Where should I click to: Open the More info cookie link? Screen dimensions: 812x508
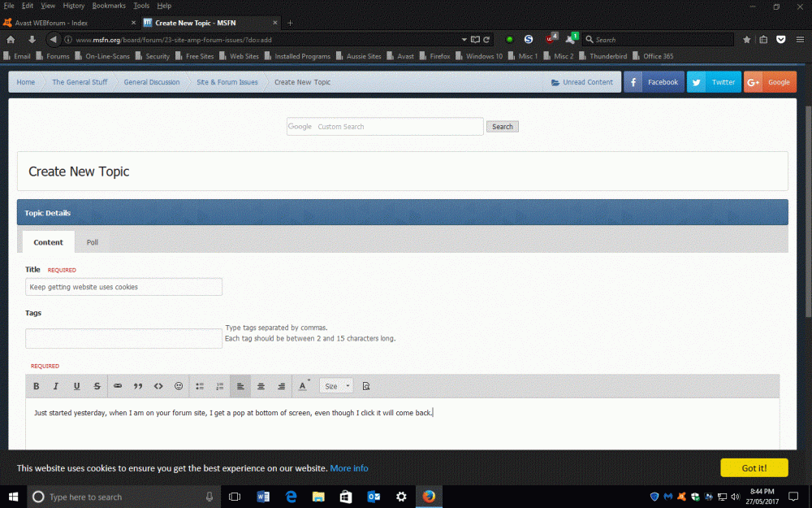pos(349,468)
